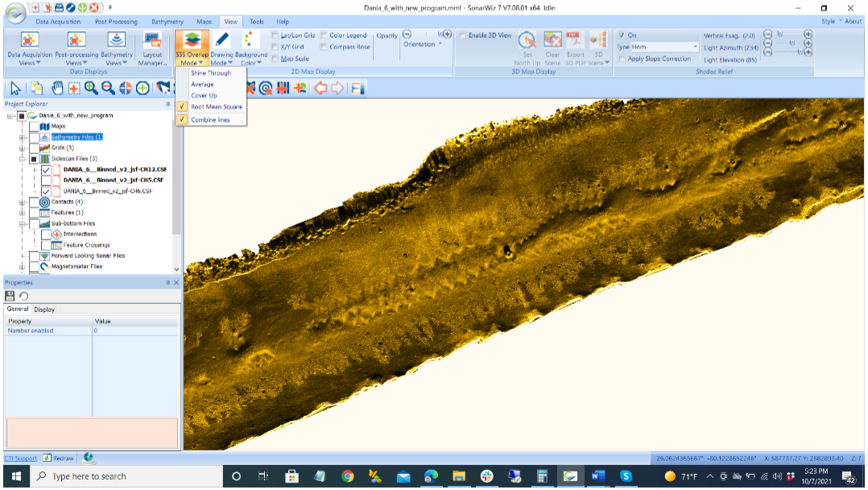Choose Shine Through overlap mode
This screenshot has height=490, width=868.
click(x=211, y=73)
